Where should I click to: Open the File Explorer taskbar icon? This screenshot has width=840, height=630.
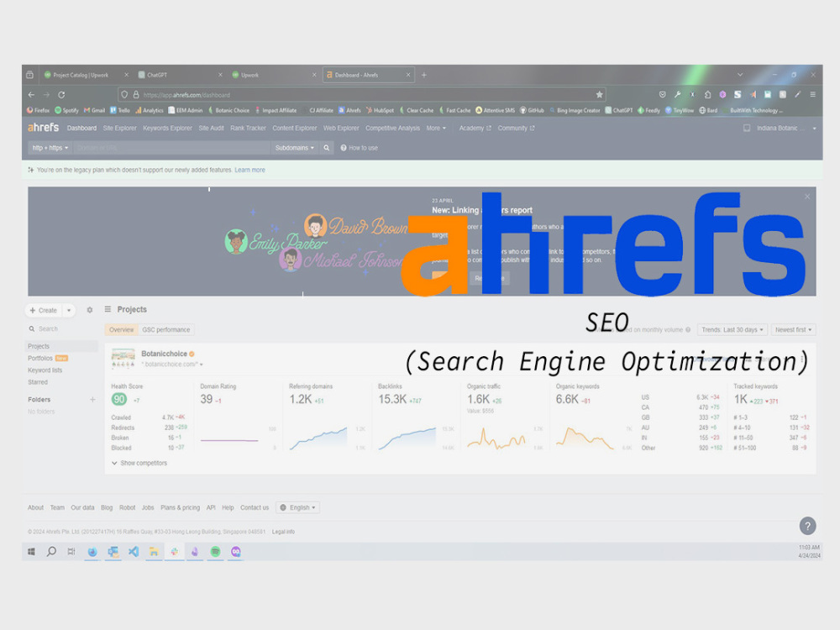[x=154, y=552]
